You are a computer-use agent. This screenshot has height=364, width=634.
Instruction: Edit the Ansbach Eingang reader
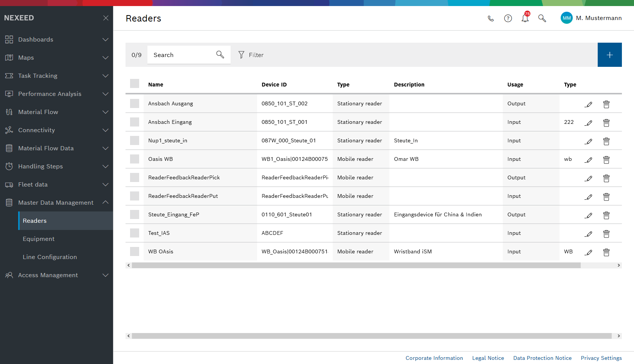click(589, 123)
